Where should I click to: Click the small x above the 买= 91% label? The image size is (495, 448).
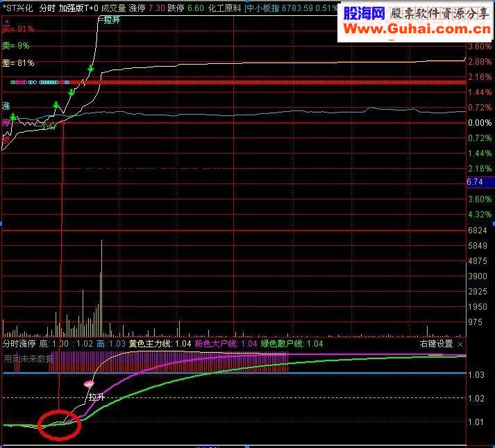(7, 22)
